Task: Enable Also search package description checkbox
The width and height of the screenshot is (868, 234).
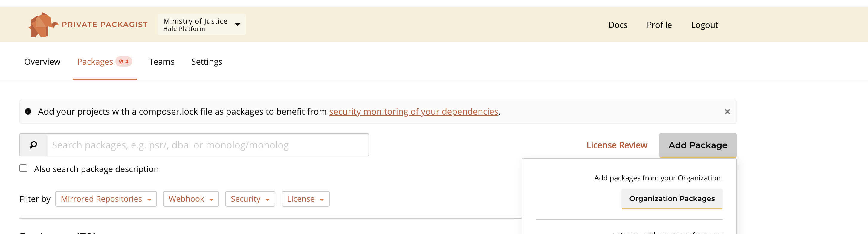Action: pos(23,168)
